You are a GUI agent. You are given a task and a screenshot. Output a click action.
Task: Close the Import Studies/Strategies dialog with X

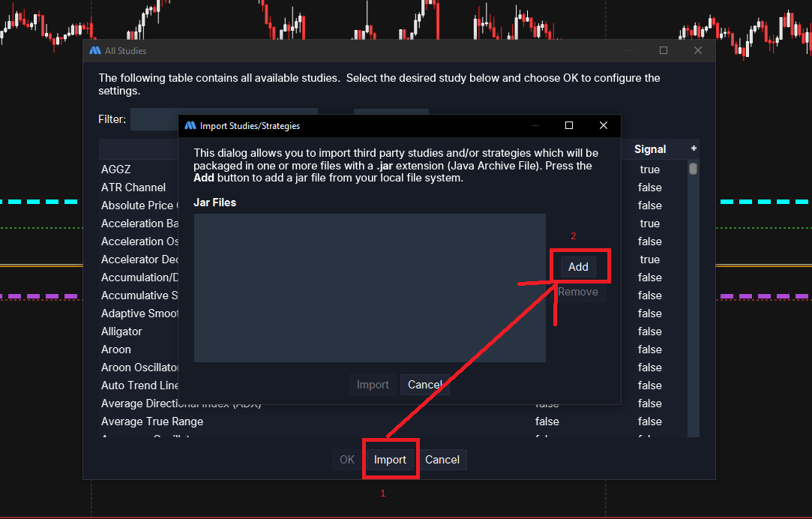click(604, 125)
